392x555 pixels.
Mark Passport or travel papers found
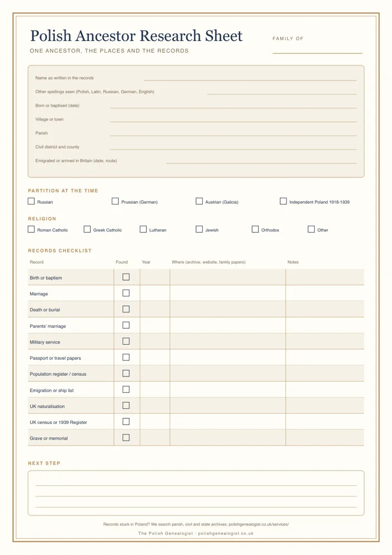[x=126, y=357]
